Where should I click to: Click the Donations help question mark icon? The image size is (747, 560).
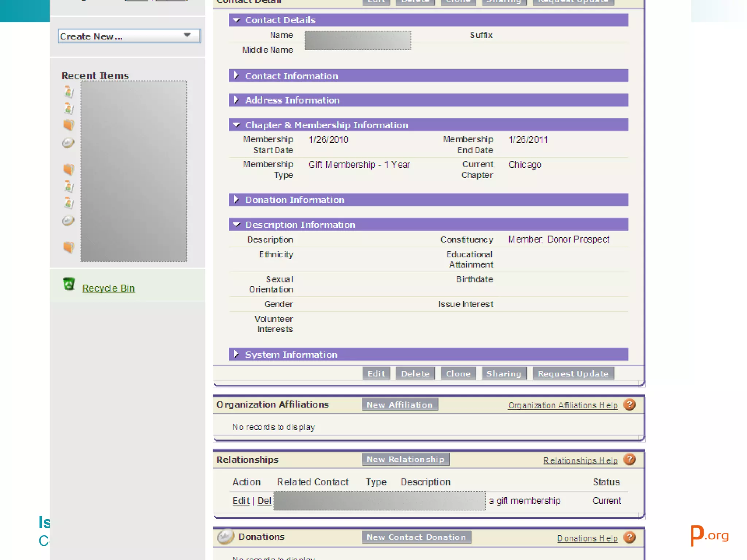[x=629, y=537]
